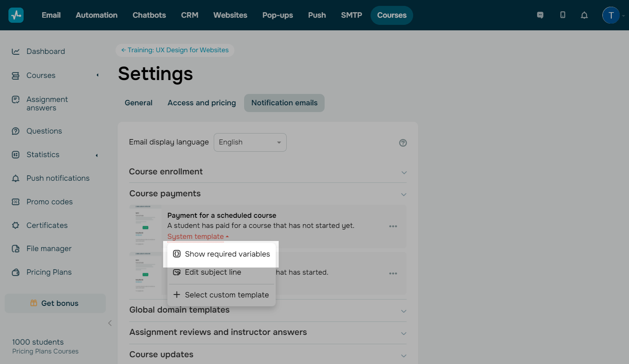Open the notifications bell icon
This screenshot has height=364, width=629.
tap(584, 15)
